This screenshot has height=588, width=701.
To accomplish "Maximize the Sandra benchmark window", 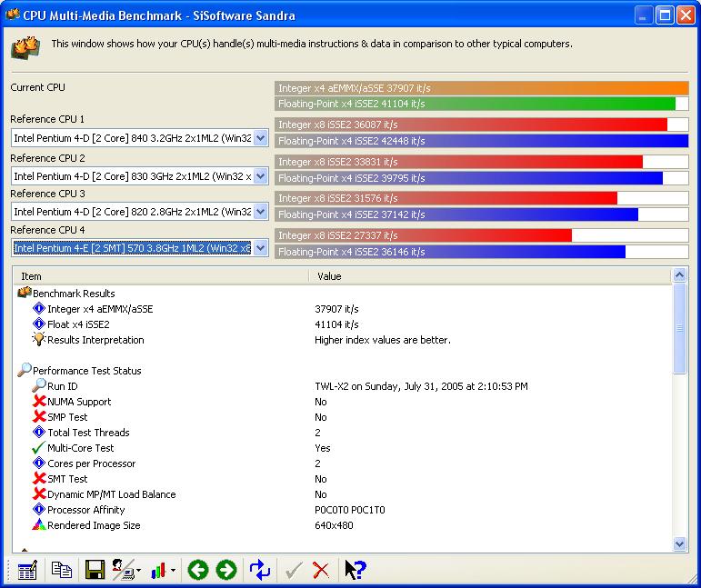I will pos(665,15).
